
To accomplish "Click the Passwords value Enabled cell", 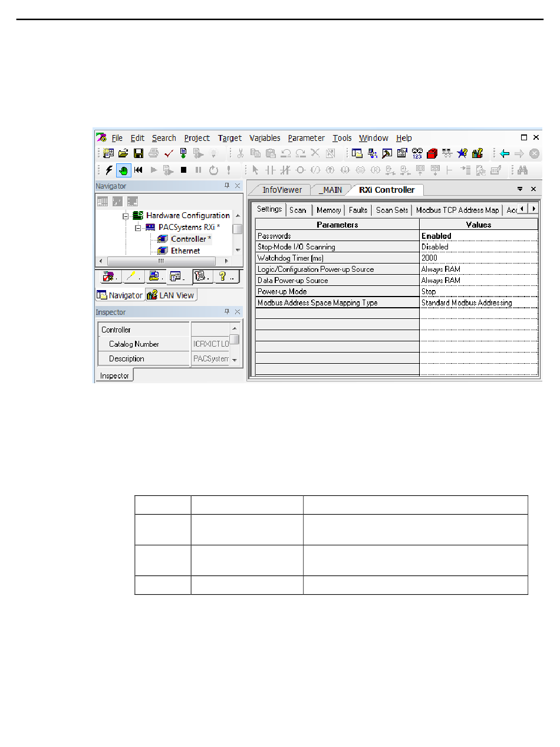I will point(479,236).
